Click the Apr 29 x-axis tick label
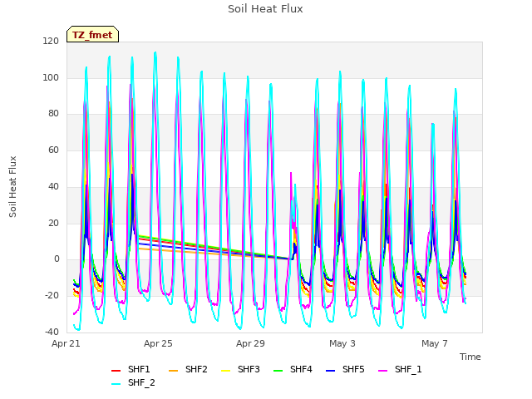 click(250, 343)
